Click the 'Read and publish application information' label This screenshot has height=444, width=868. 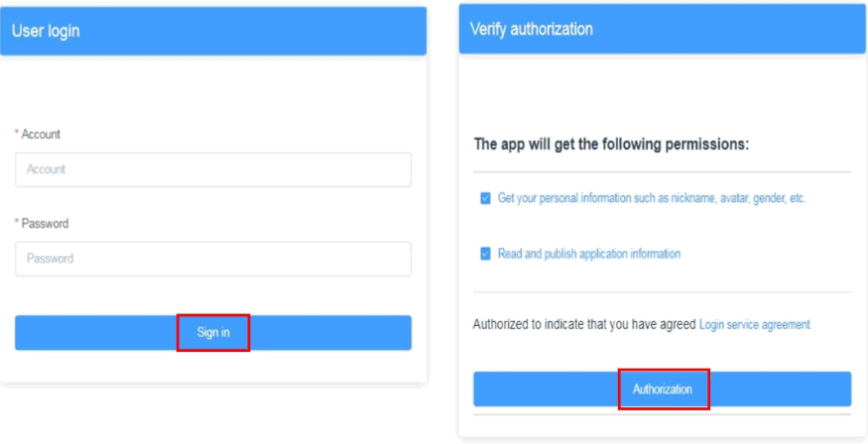tap(589, 254)
